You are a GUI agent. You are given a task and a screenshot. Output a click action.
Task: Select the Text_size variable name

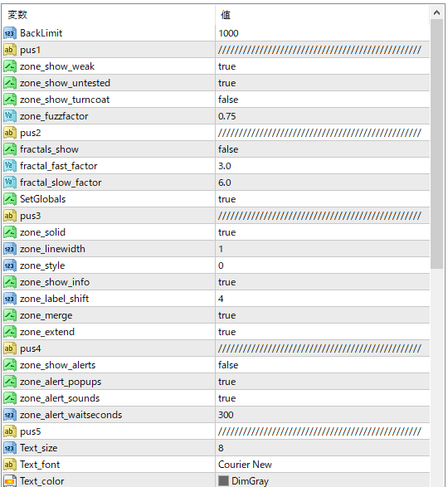[x=38, y=448]
